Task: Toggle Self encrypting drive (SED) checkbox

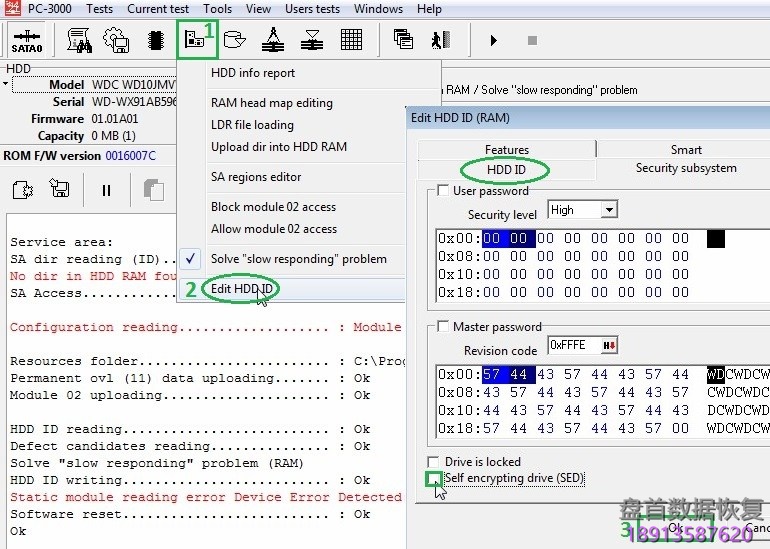Action: (x=434, y=479)
